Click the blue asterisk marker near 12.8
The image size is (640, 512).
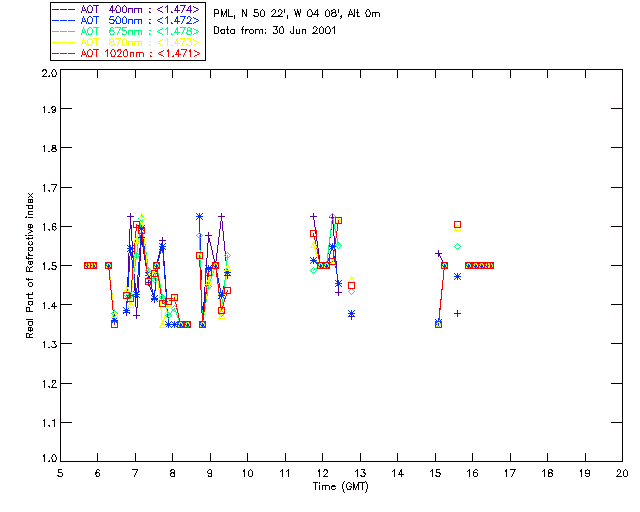tap(351, 314)
